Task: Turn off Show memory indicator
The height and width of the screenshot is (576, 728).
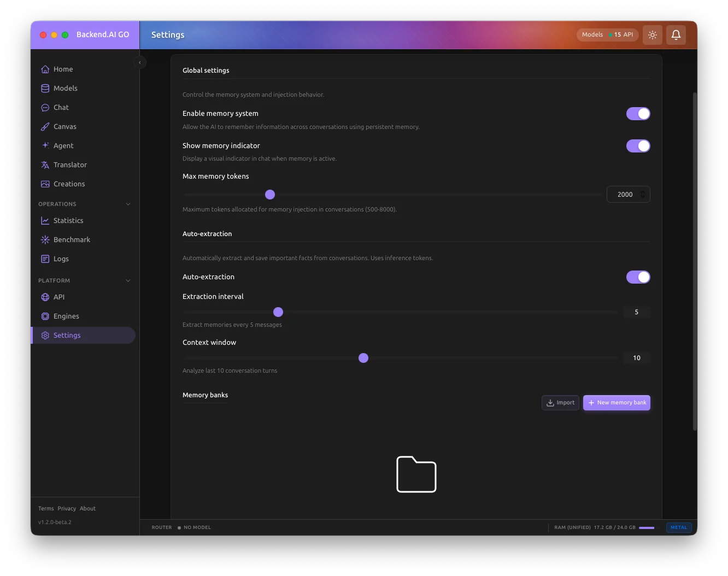Action: click(x=638, y=146)
